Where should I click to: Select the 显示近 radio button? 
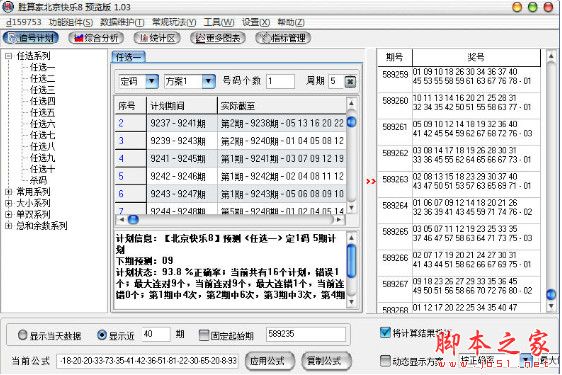pos(102,335)
